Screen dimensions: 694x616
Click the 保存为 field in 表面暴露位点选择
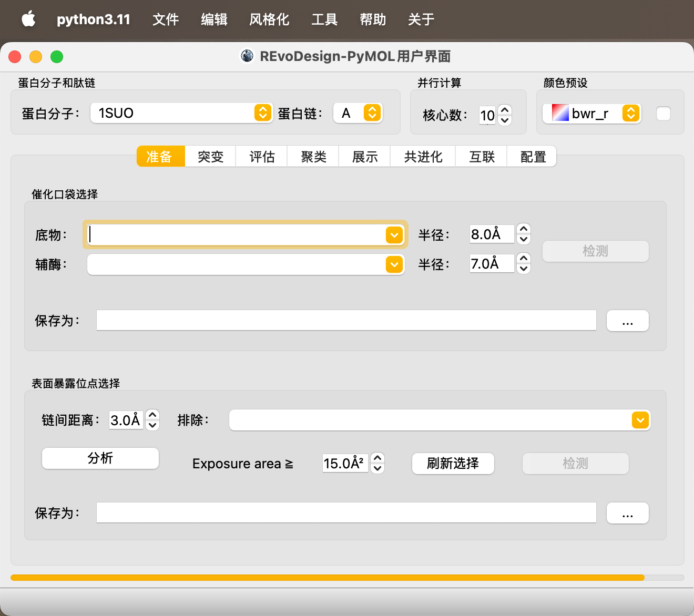[346, 512]
